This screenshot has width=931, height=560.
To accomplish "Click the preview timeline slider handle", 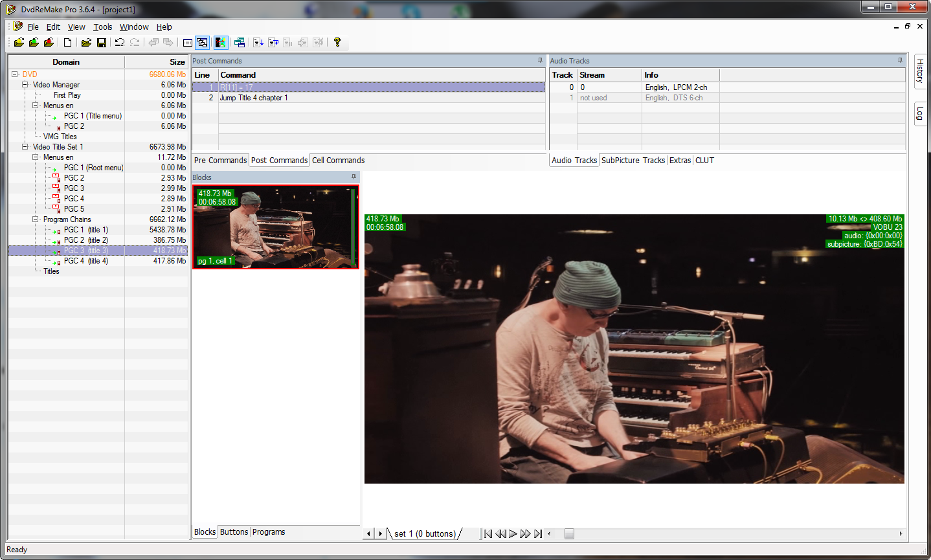I will coord(569,534).
